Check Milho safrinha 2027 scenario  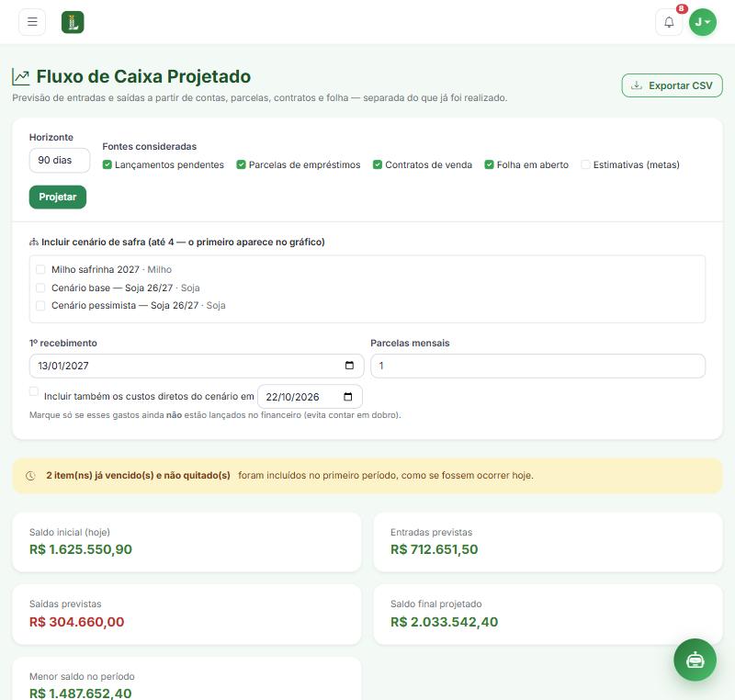pos(40,269)
